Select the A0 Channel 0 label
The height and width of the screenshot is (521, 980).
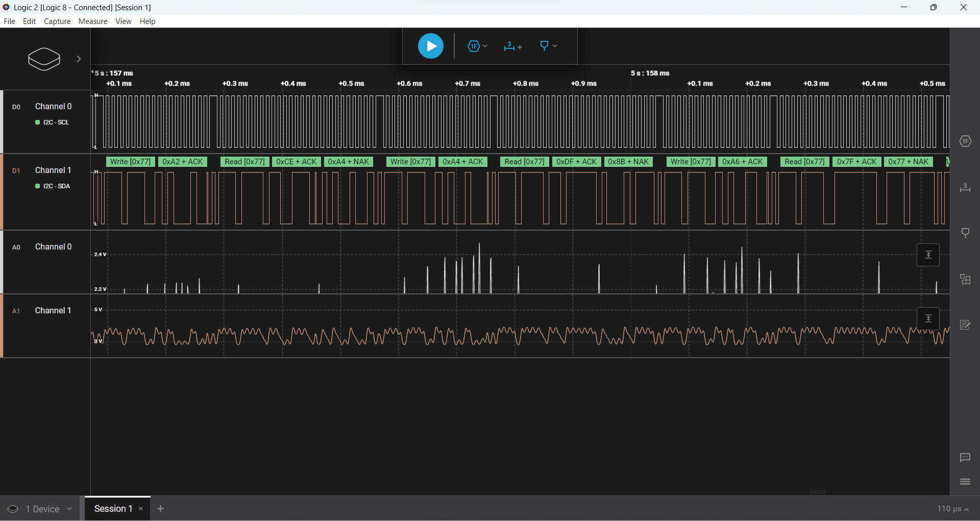[53, 246]
